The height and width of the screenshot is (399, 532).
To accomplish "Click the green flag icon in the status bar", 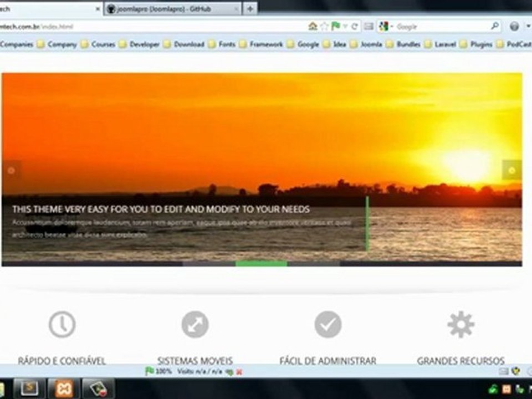I will tap(149, 371).
